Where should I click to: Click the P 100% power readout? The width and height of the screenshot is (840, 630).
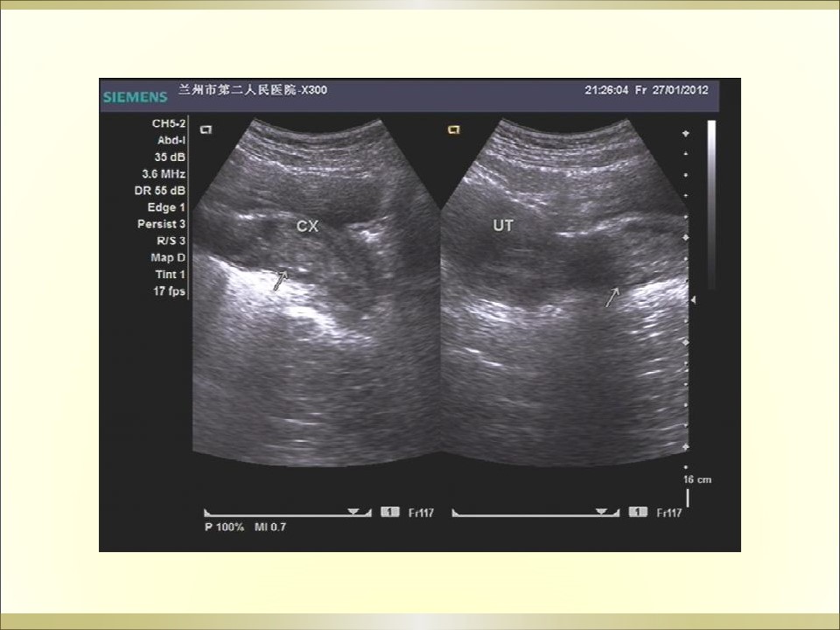pos(226,528)
